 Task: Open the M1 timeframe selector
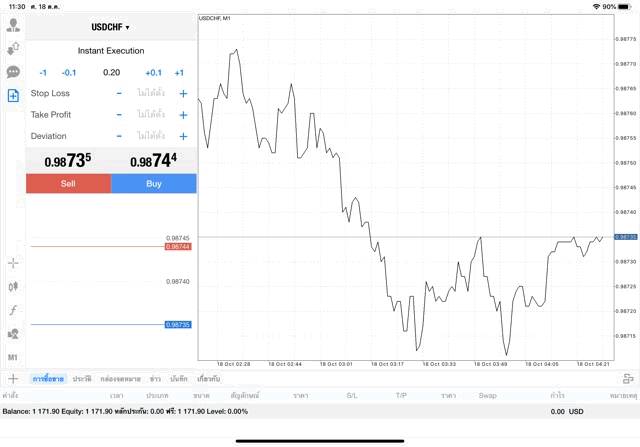pyautogui.click(x=13, y=357)
